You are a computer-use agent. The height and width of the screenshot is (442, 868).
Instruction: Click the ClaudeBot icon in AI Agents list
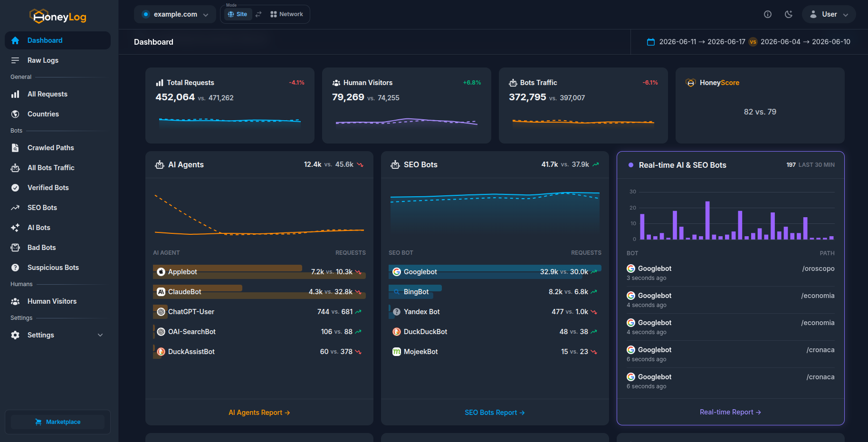pyautogui.click(x=161, y=292)
